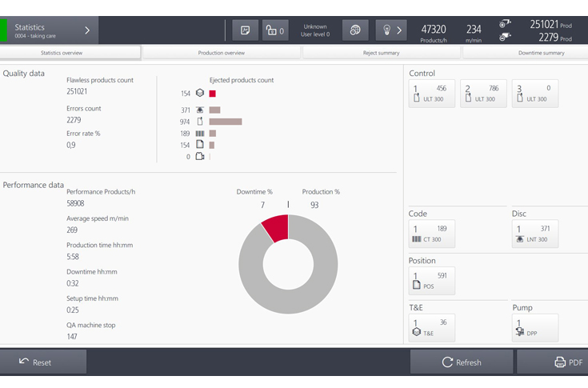Click the red downtime donut segment
588x388 pixels.
[x=276, y=227]
